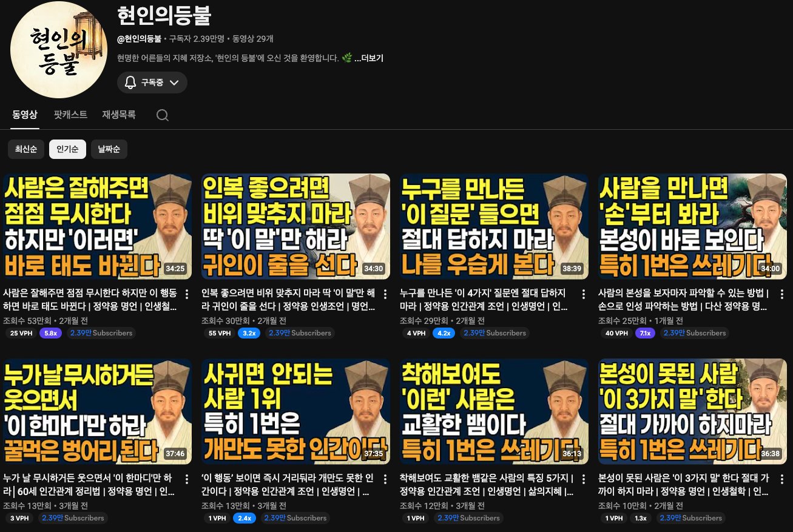This screenshot has height=532, width=793.
Task: Switch to the 동영상 tab
Action: pyautogui.click(x=25, y=115)
